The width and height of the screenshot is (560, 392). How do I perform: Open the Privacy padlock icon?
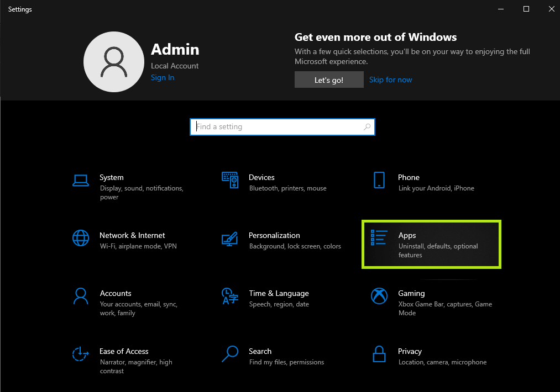(x=379, y=354)
